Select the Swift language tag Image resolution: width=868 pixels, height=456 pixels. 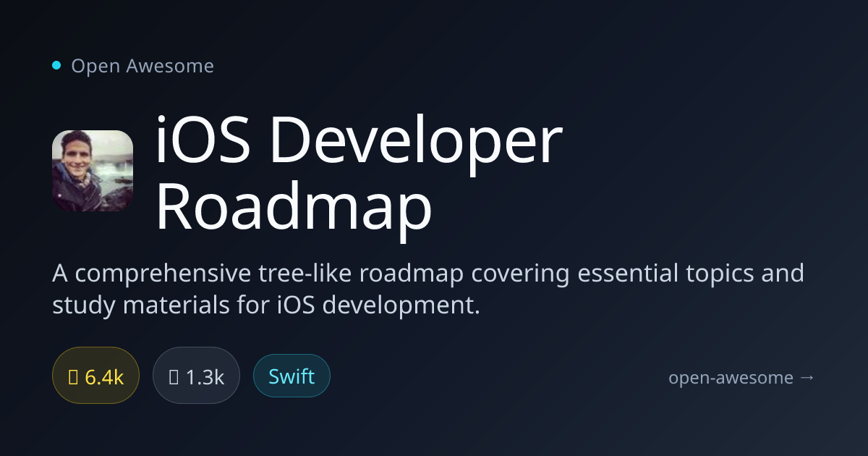(x=292, y=376)
